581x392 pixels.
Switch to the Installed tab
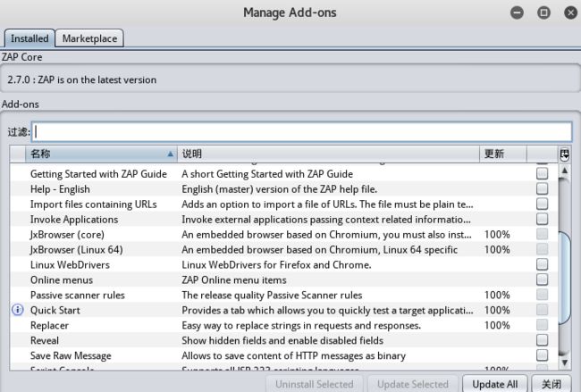[29, 38]
